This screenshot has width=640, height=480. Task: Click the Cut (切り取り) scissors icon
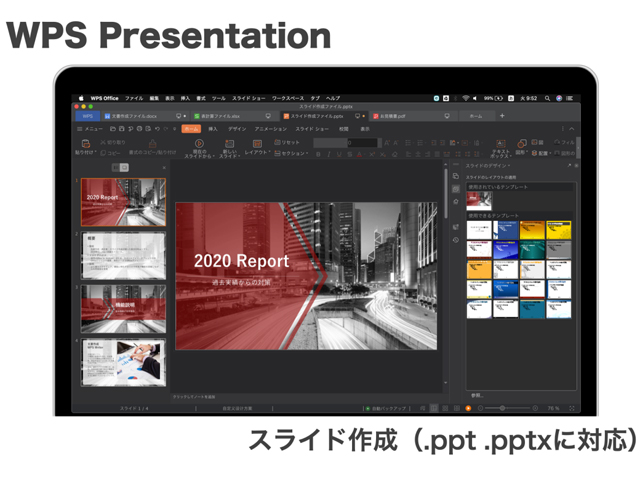(103, 142)
